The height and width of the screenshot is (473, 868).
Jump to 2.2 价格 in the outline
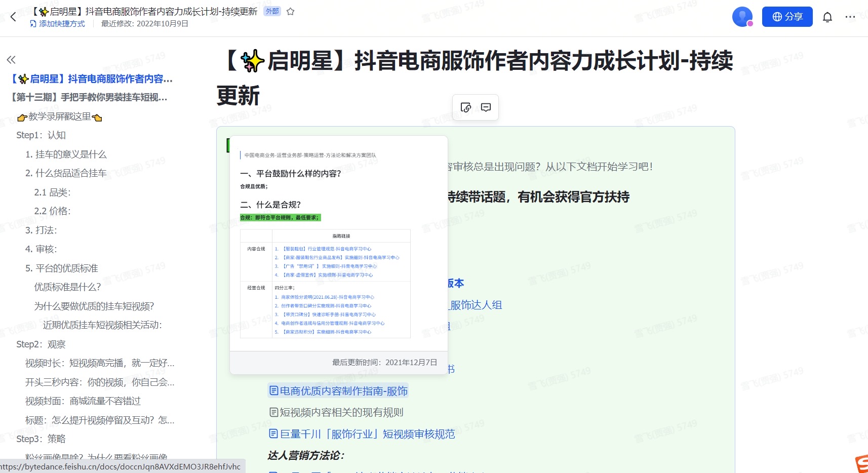tap(53, 211)
